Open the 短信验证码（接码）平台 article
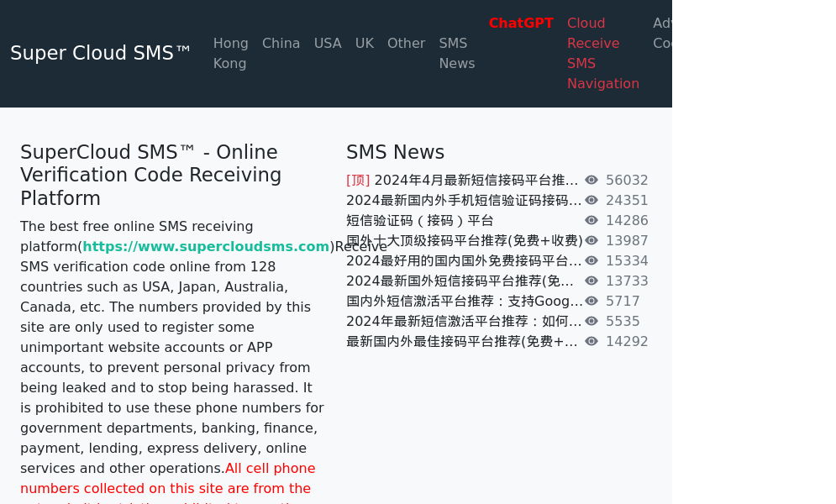Image resolution: width=836 pixels, height=504 pixels. click(420, 220)
